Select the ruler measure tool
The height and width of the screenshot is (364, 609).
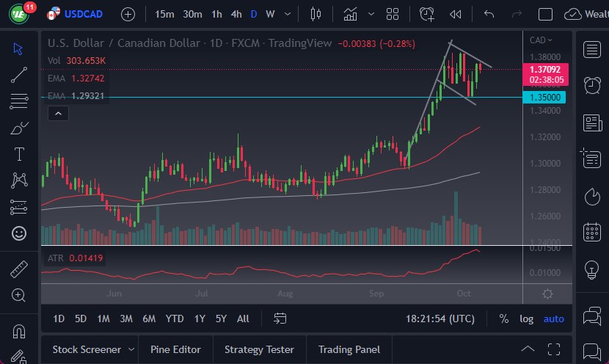[19, 269]
